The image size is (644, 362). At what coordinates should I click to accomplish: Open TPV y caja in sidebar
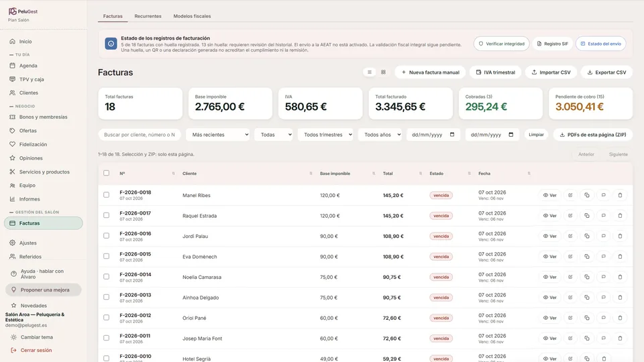coord(32,79)
